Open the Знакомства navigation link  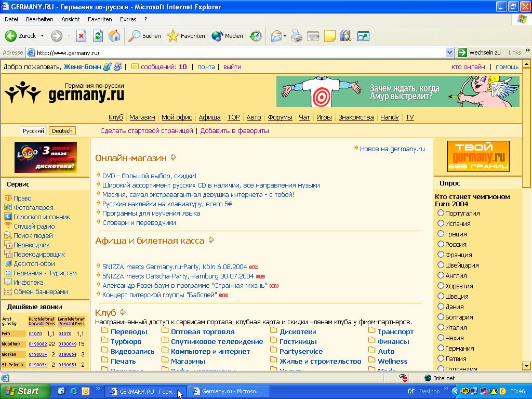[356, 117]
